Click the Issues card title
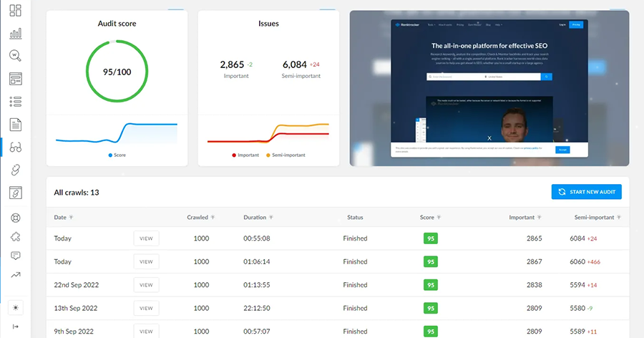 [268, 24]
